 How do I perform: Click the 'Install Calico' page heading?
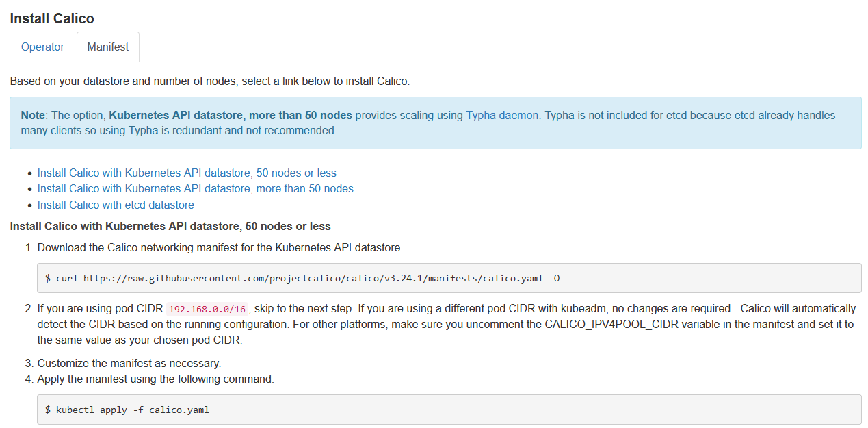[52, 18]
